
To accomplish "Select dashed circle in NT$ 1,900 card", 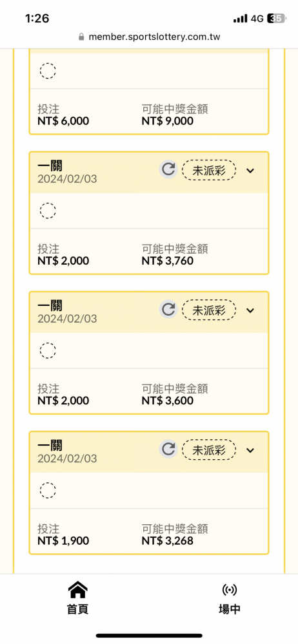I will (48, 490).
